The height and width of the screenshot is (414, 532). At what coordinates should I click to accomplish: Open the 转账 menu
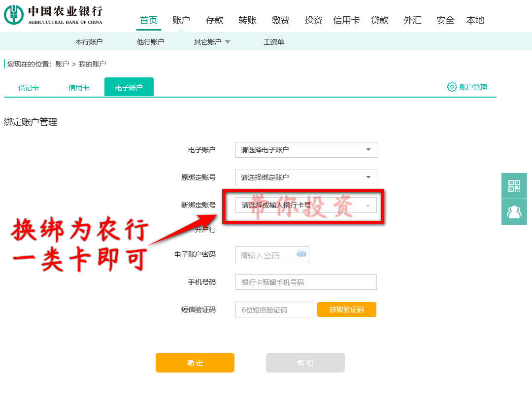pos(247,20)
